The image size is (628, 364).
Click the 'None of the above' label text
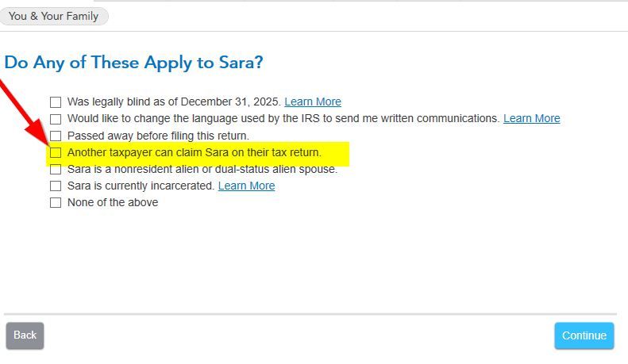[x=113, y=202]
